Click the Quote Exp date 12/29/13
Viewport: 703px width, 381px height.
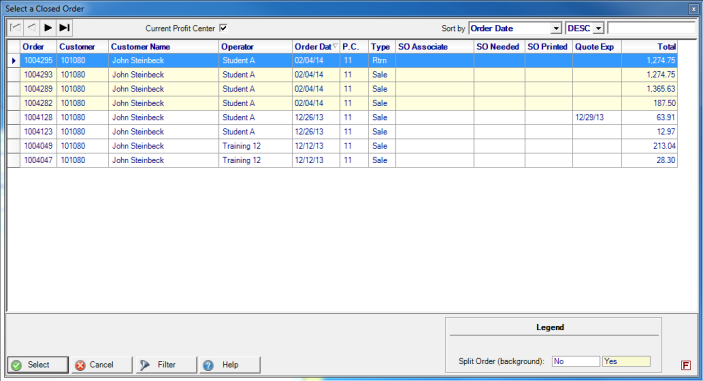click(x=597, y=117)
